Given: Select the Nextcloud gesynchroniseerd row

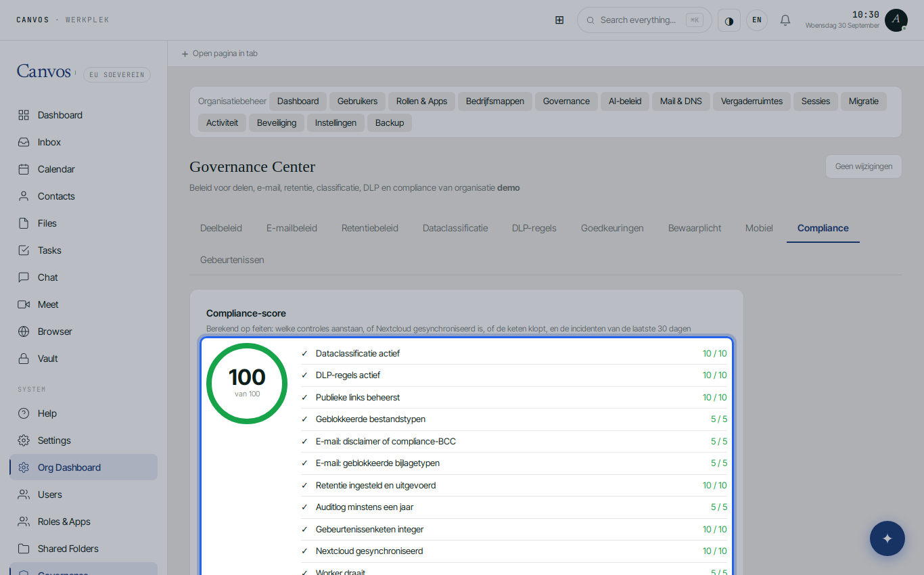Looking at the screenshot, I should pyautogui.click(x=514, y=551).
